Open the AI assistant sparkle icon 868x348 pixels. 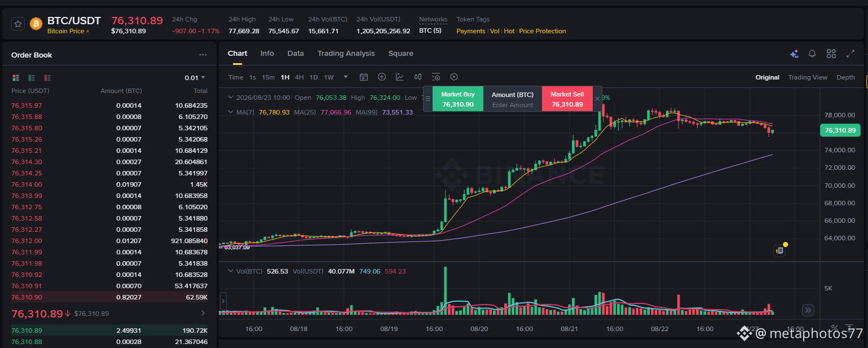click(x=794, y=54)
